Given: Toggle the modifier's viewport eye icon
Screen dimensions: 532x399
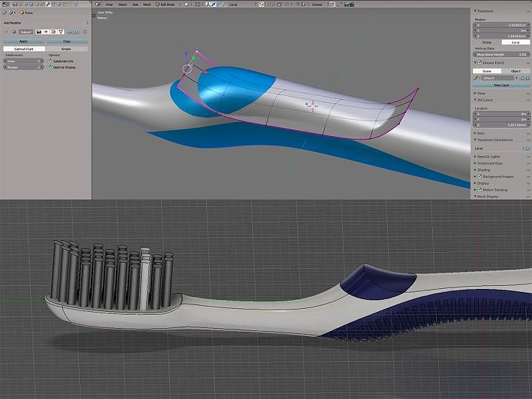Looking at the screenshot, I should pos(46,32).
